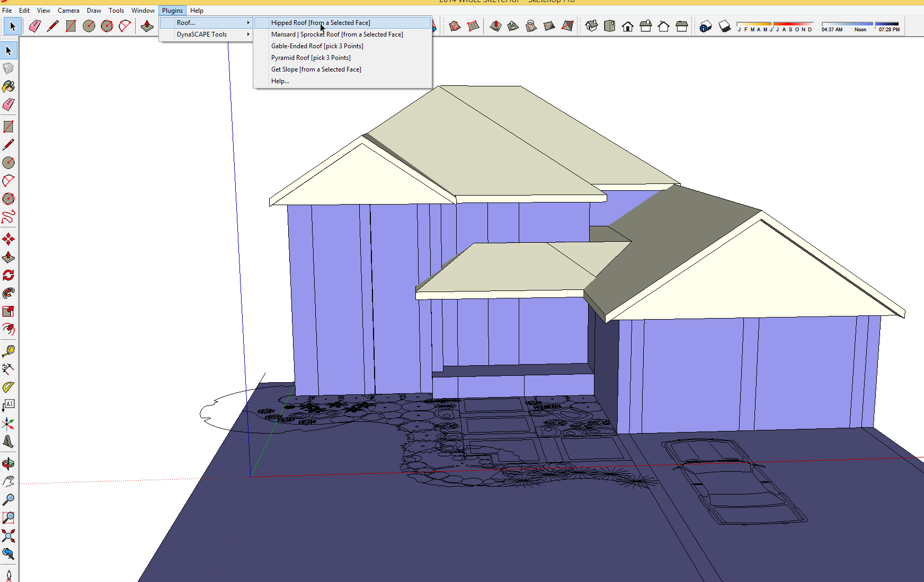924x582 pixels.
Task: Activate the Orbit camera tool
Action: tap(8, 464)
